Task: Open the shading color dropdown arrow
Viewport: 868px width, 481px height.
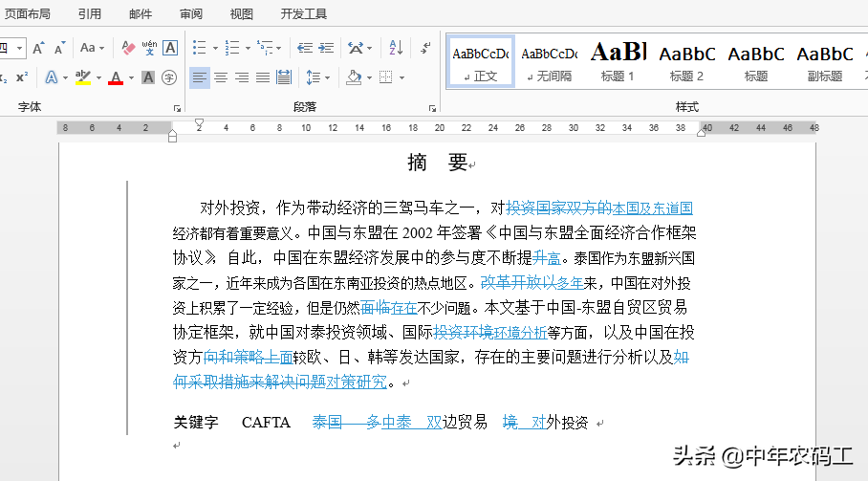Action: coord(369,78)
